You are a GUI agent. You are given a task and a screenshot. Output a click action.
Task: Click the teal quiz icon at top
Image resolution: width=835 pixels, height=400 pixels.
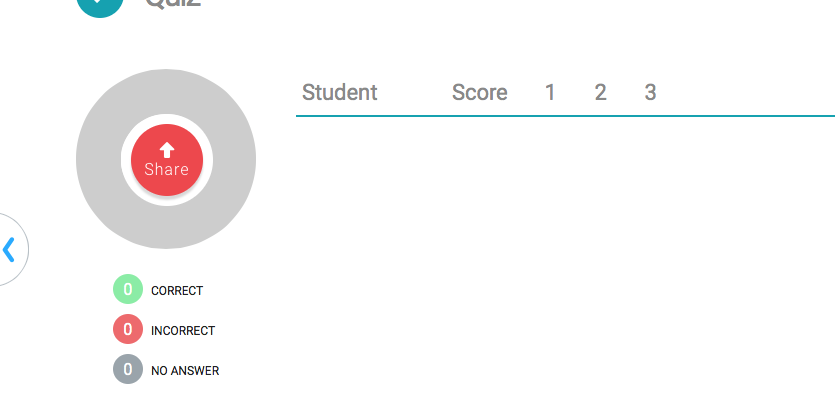click(x=100, y=6)
